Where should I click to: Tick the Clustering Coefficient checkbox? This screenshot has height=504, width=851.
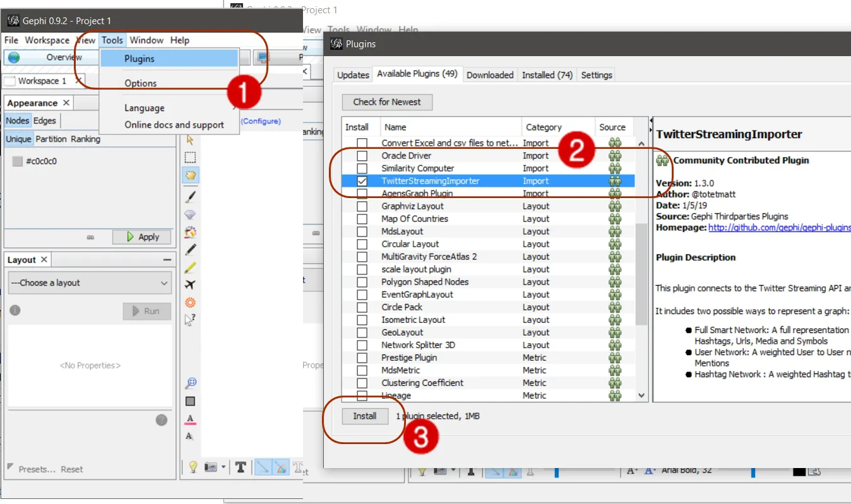tap(362, 383)
